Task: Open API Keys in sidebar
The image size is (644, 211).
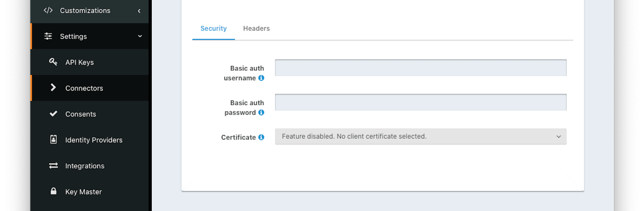Action: (90, 62)
